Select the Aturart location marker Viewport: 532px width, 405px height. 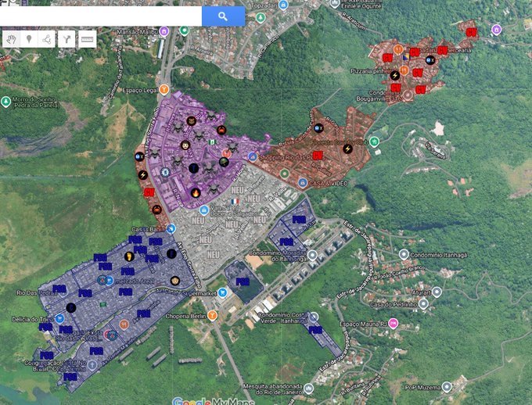point(437,292)
